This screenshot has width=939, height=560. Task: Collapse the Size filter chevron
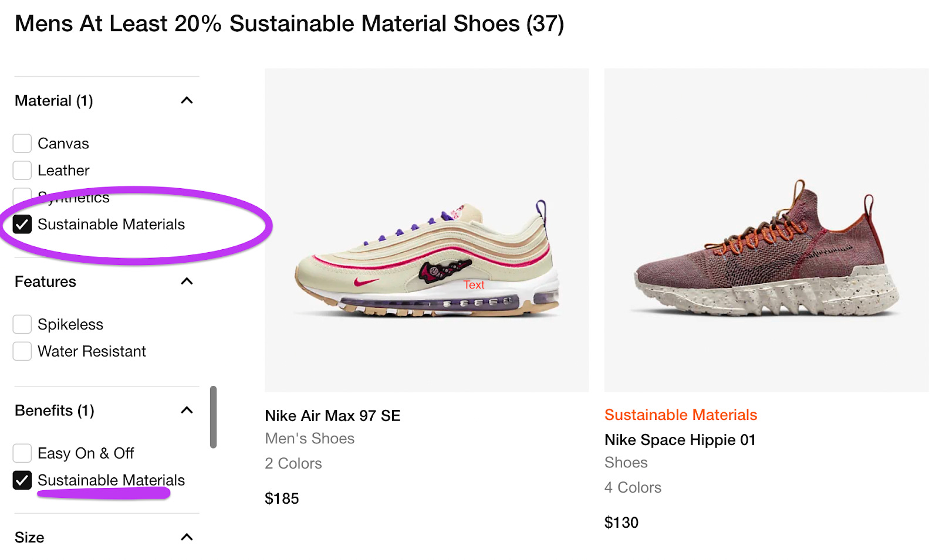[x=187, y=537]
